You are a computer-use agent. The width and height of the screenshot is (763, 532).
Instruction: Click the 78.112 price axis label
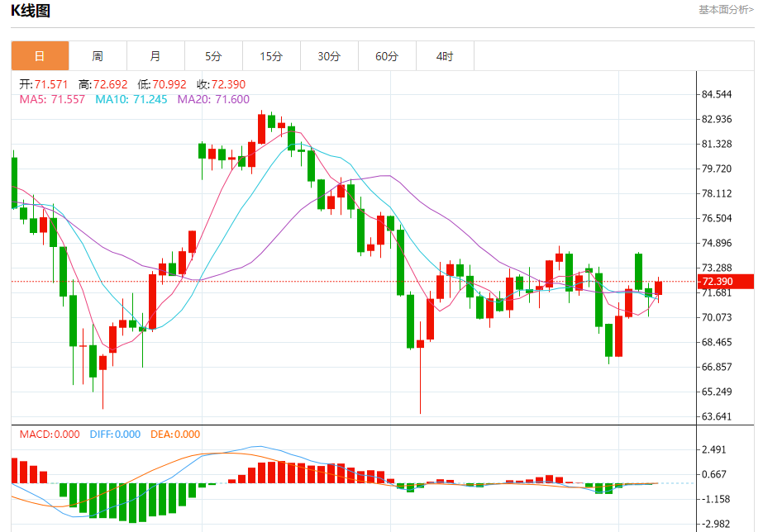[x=717, y=193]
